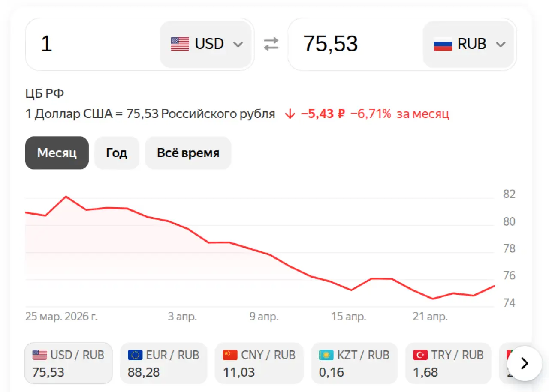Click the currency swap arrows icon
The image size is (549, 392).
(271, 43)
